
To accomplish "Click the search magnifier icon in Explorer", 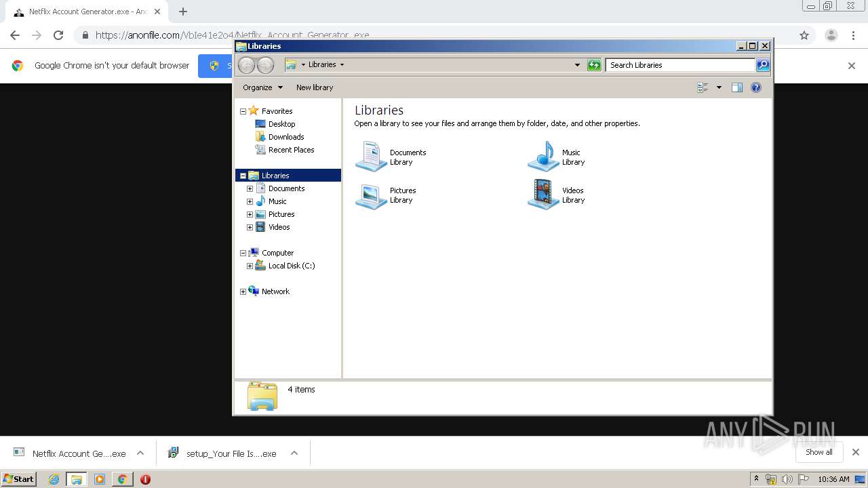I will coord(763,65).
